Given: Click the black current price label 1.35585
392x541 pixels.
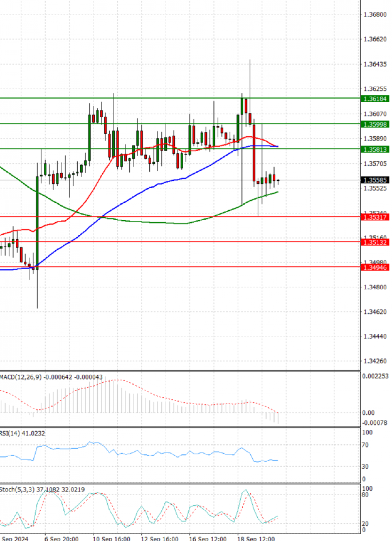Looking at the screenshot, I should pyautogui.click(x=375, y=180).
